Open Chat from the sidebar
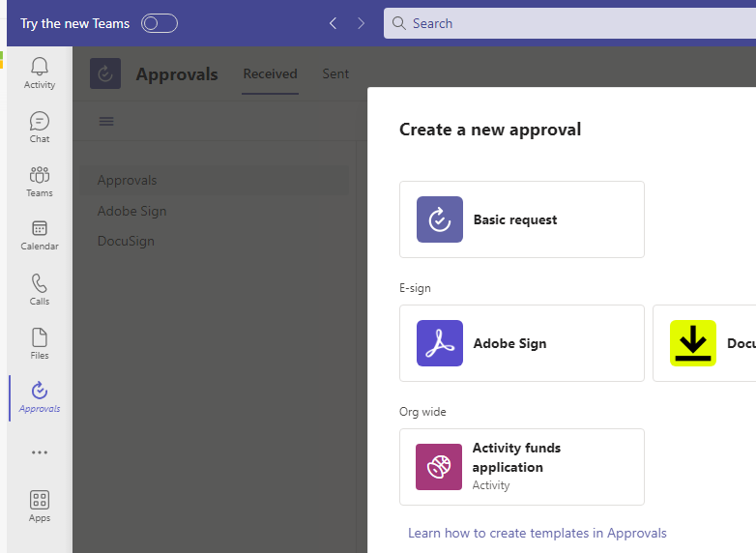756x553 pixels. 40,128
